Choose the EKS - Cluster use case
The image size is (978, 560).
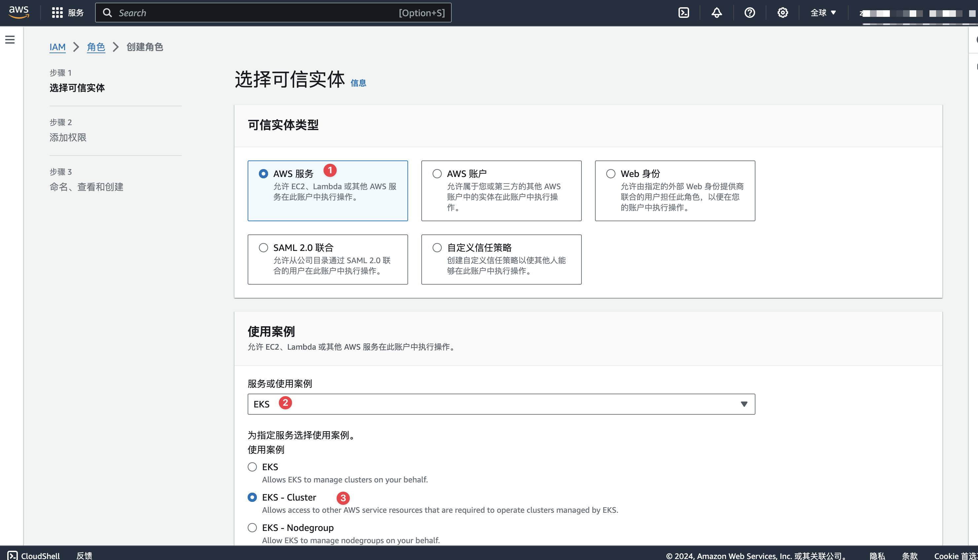pos(252,497)
